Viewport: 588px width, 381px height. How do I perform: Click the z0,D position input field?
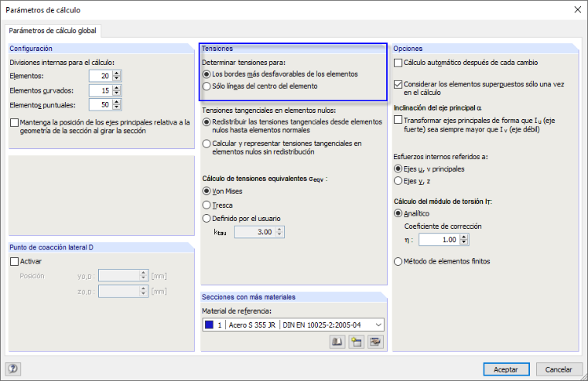[x=119, y=291]
